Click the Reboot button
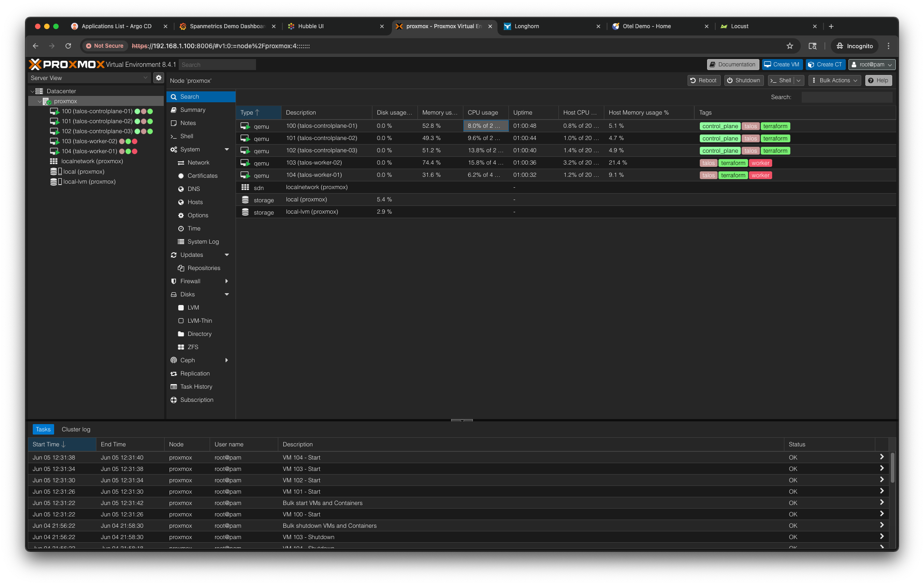Screen dimensions: 924x585 pos(703,80)
